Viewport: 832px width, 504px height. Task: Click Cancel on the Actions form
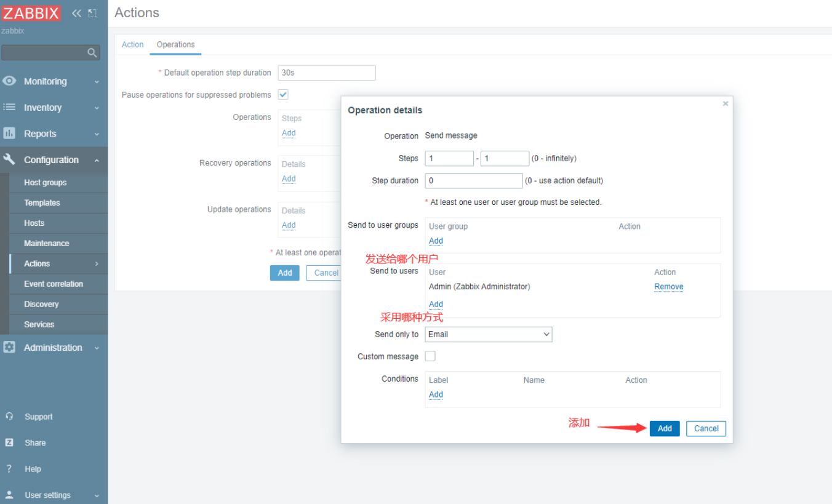324,273
